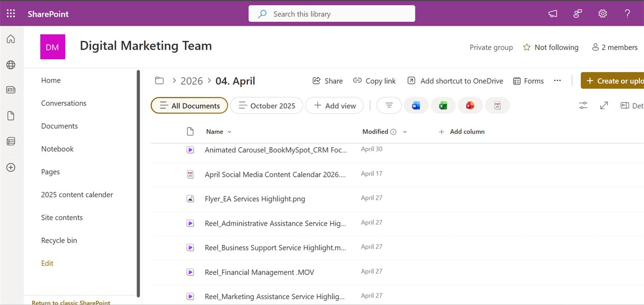Open the more commands ellipsis menu
Viewport: 644px width, 305px height.
pyautogui.click(x=558, y=80)
